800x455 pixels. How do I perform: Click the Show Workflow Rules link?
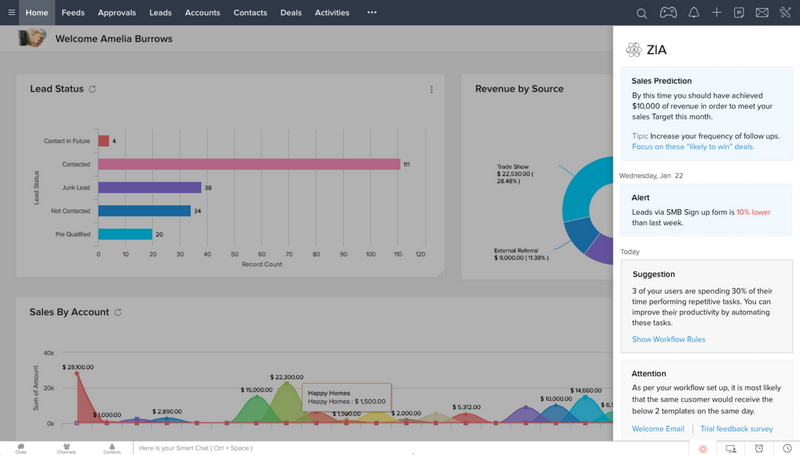point(668,339)
